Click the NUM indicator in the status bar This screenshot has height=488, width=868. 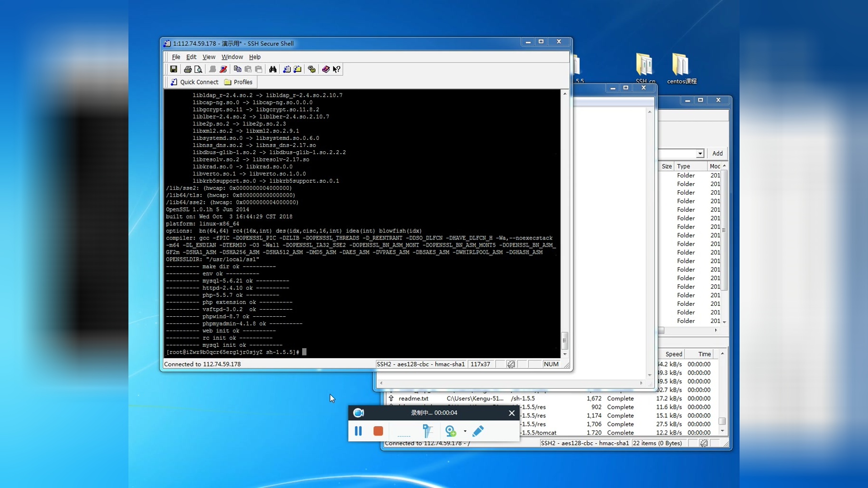550,364
